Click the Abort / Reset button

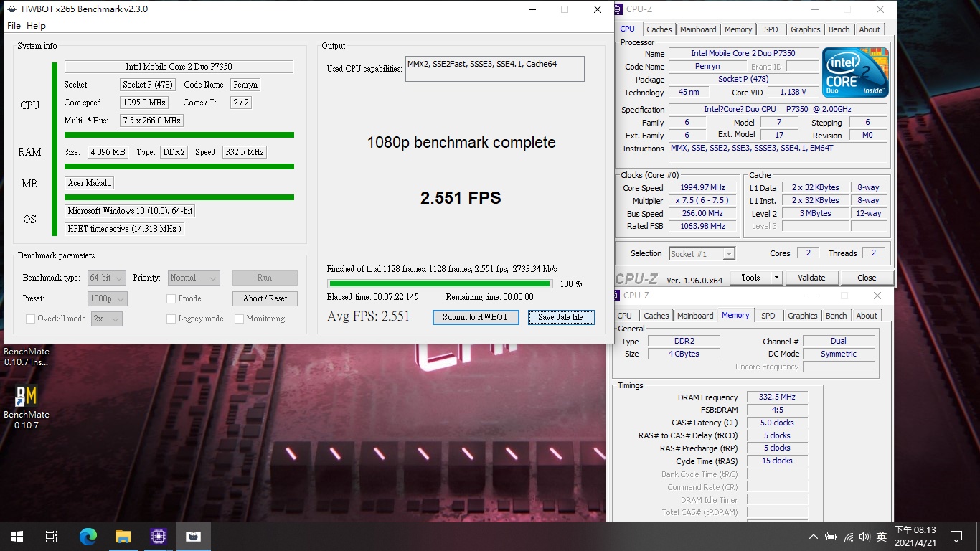265,298
